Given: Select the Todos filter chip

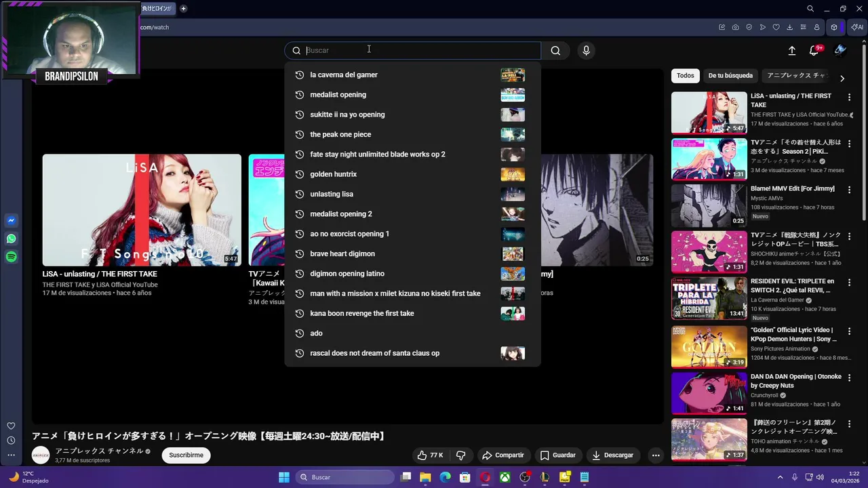Looking at the screenshot, I should [686, 76].
